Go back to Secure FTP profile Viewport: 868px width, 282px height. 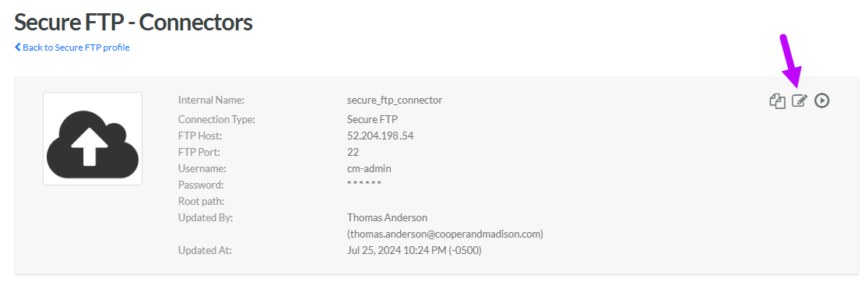point(72,48)
